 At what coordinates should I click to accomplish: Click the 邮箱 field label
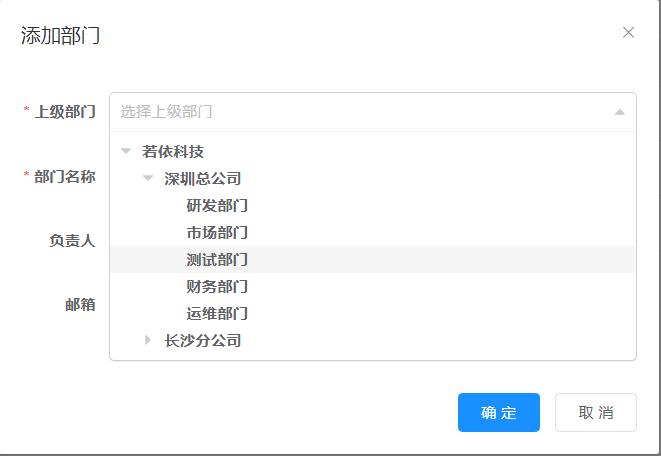pos(80,305)
